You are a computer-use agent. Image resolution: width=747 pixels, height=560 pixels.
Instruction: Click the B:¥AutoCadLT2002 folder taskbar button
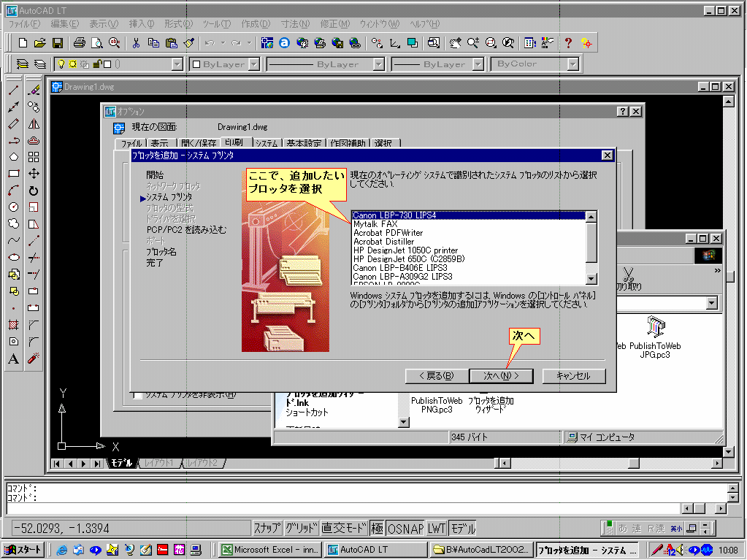(x=481, y=550)
